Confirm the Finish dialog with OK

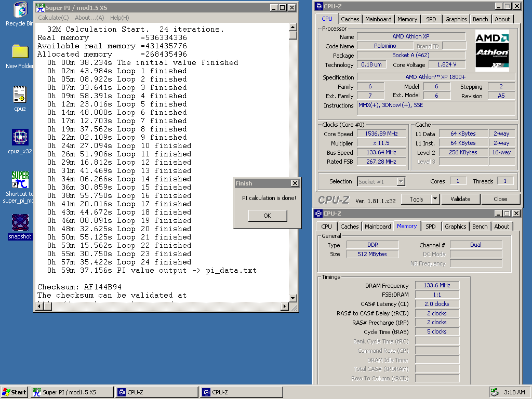pyautogui.click(x=268, y=216)
